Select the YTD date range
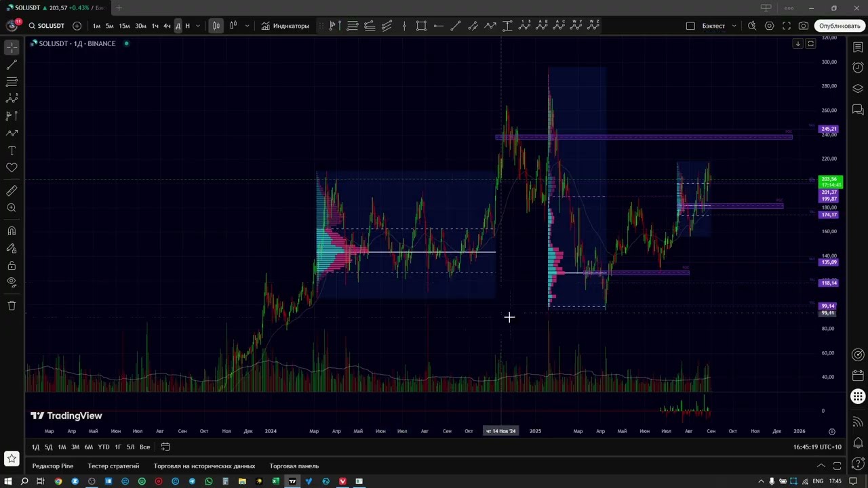This screenshot has height=488, width=868. point(103,447)
